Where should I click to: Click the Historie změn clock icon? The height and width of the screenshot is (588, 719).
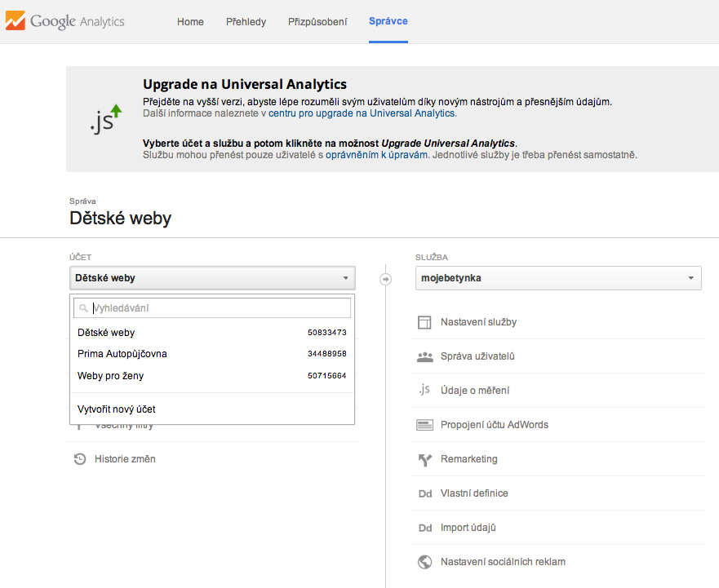(80, 459)
